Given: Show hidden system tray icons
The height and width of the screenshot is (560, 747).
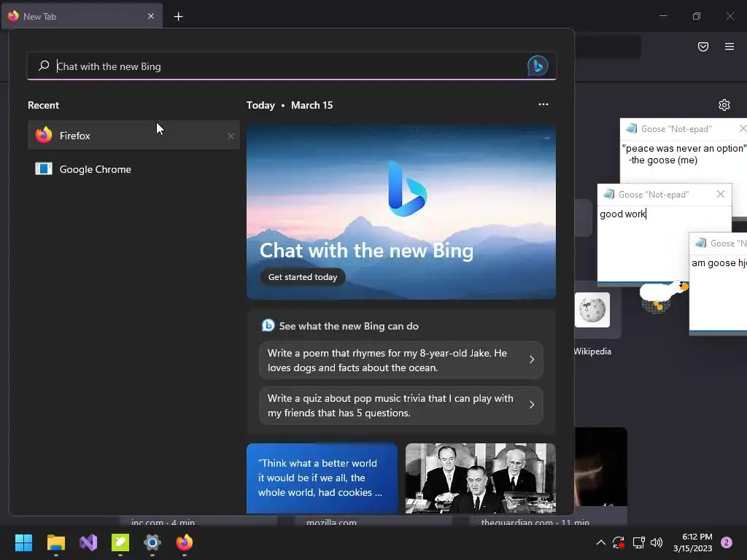Looking at the screenshot, I should coord(601,542).
